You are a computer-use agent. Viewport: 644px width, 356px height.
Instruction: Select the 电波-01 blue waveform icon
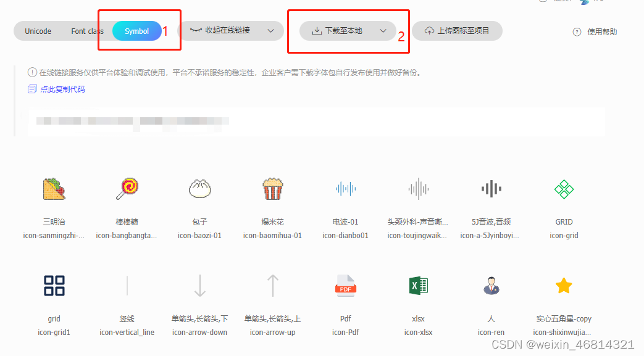[x=345, y=189]
